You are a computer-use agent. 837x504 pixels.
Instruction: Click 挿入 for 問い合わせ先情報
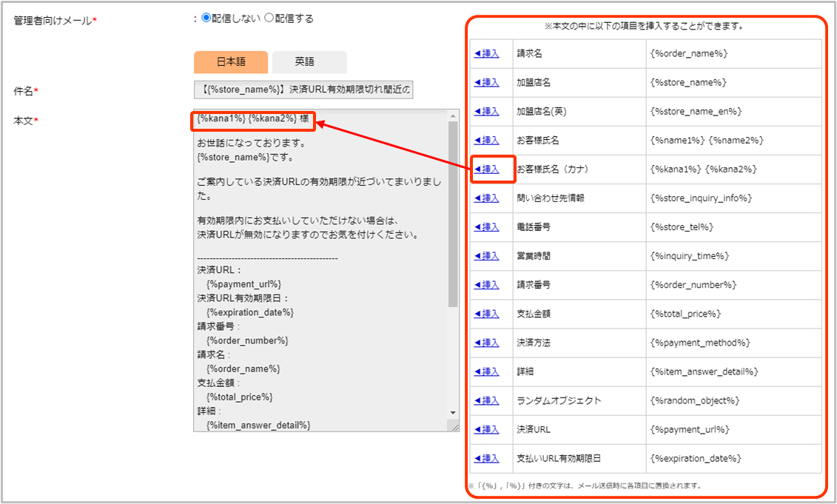click(487, 198)
